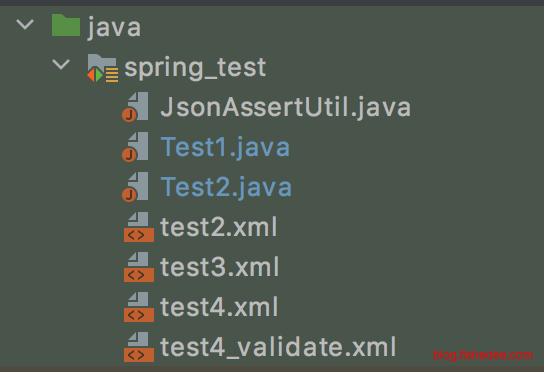Click the test2.xml XML file icon
Image resolution: width=544 pixels, height=372 pixels.
(x=139, y=227)
